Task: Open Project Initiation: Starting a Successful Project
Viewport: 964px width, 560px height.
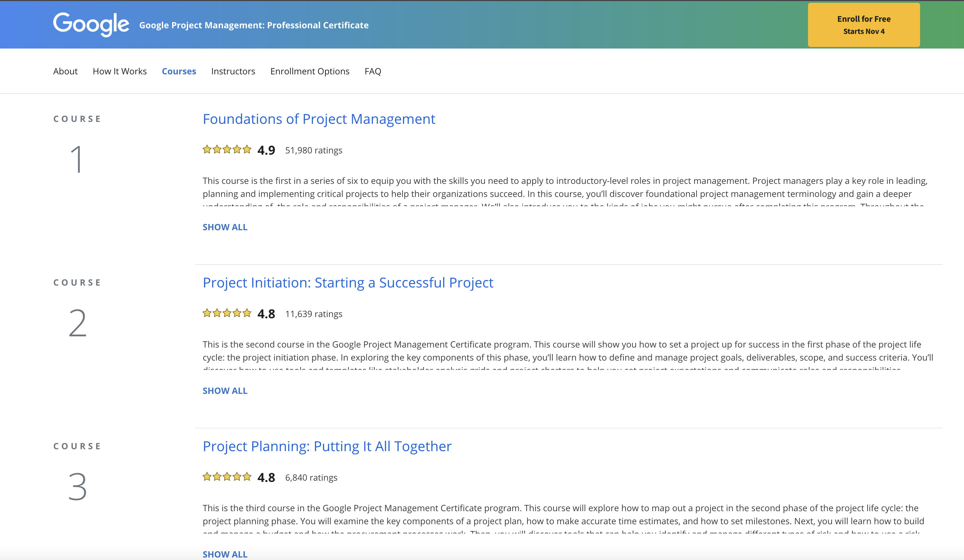Action: [x=348, y=282]
